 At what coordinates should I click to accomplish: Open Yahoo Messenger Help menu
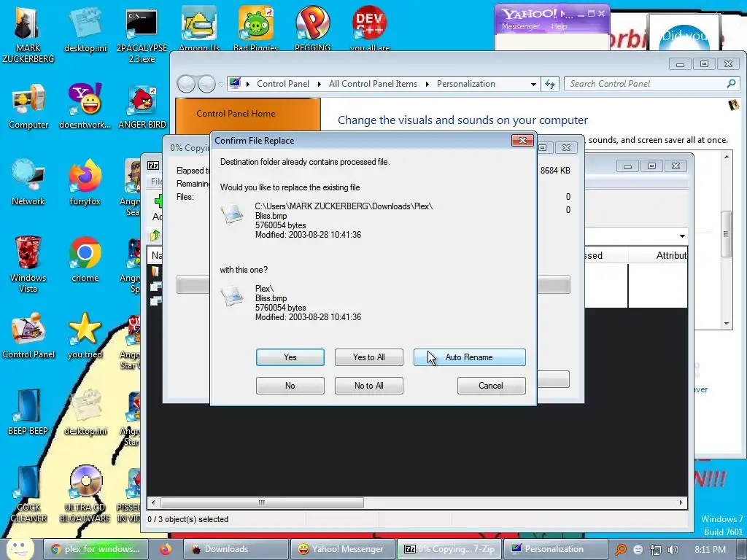point(560,27)
